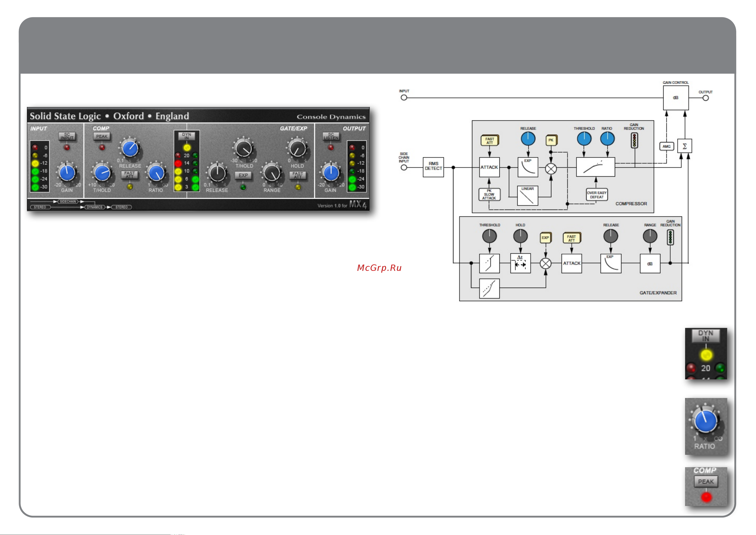Click the COMP T/HOLD blue knob
This screenshot has width=756, height=535.
click(x=102, y=173)
